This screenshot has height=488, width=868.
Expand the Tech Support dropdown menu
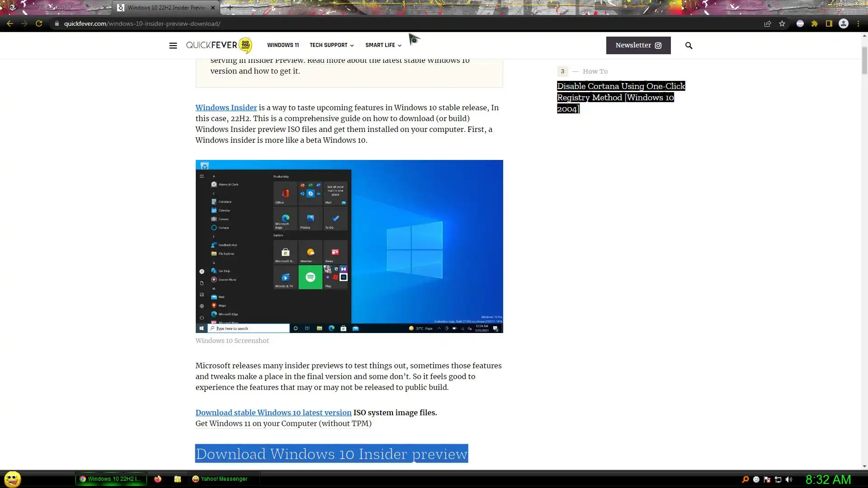tap(331, 45)
